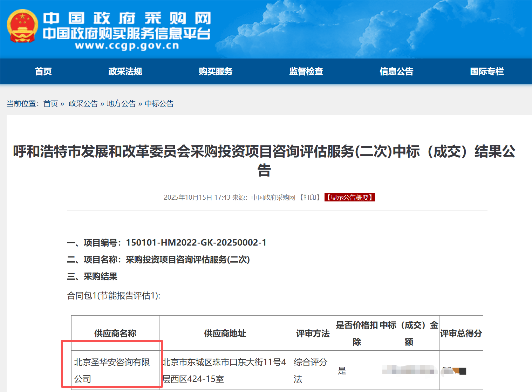Click the national emblem logo icon

click(x=22, y=26)
